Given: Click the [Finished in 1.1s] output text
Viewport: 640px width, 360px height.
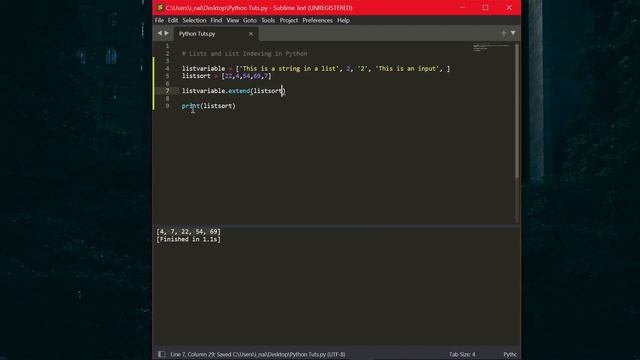Looking at the screenshot, I should (x=188, y=239).
